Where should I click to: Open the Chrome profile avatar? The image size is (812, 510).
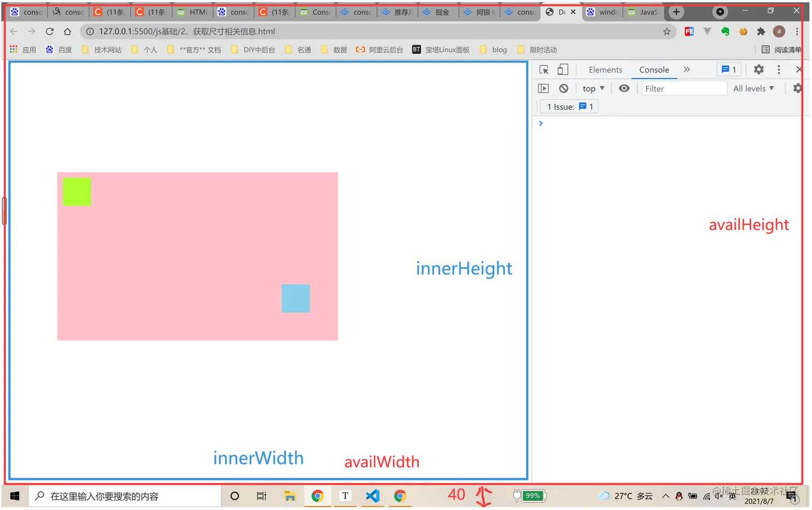(779, 32)
